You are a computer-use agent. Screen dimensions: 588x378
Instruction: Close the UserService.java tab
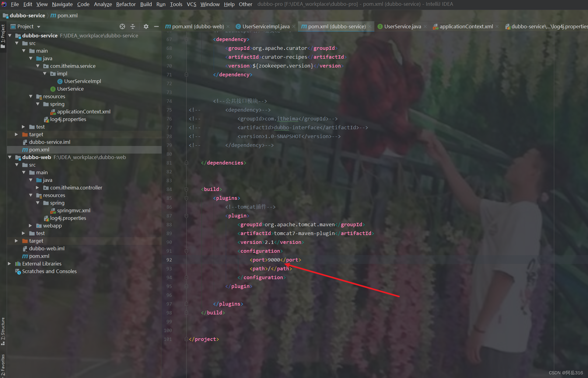coord(425,26)
